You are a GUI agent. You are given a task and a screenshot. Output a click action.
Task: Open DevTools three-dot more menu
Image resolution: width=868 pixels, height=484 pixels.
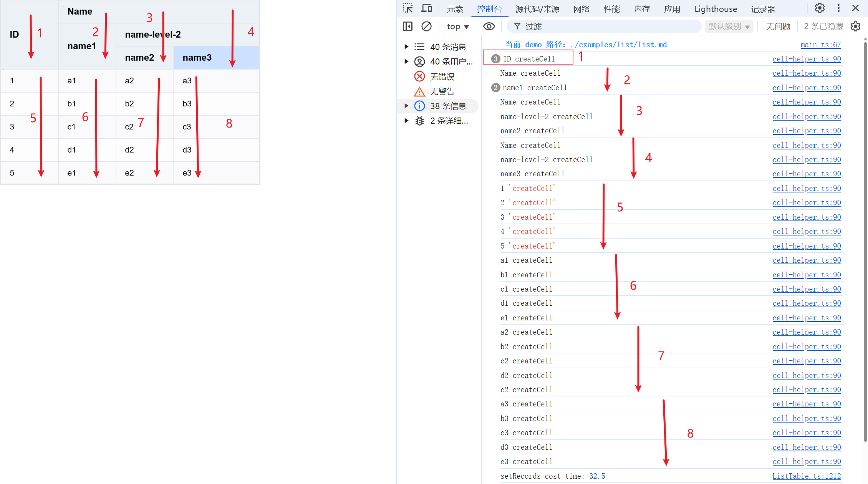(x=838, y=8)
